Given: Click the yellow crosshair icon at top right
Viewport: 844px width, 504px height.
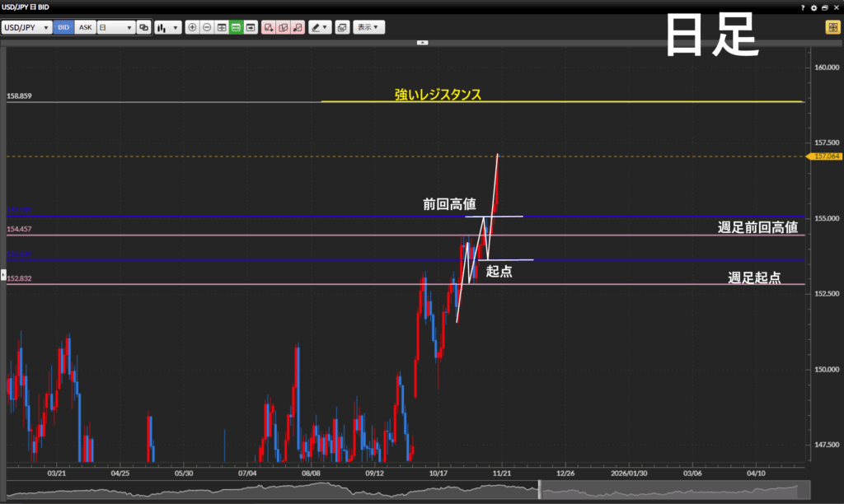Looking at the screenshot, I should point(832,27).
